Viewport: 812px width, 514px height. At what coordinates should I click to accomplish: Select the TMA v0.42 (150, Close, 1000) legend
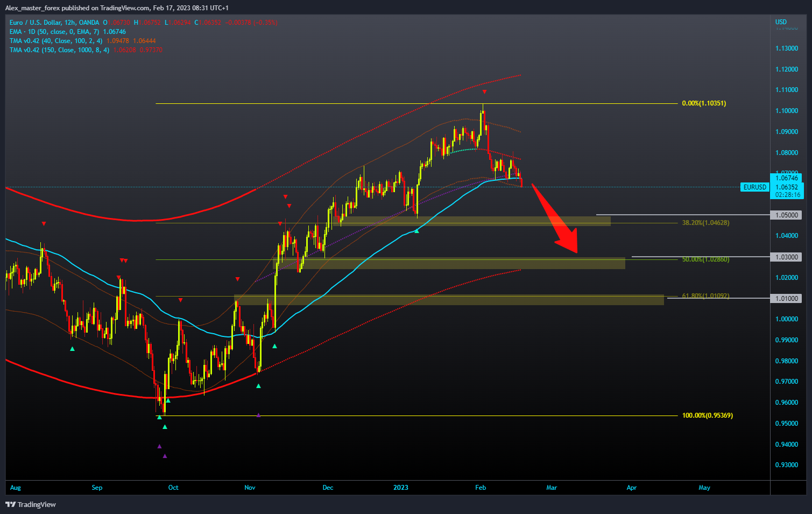[86, 50]
